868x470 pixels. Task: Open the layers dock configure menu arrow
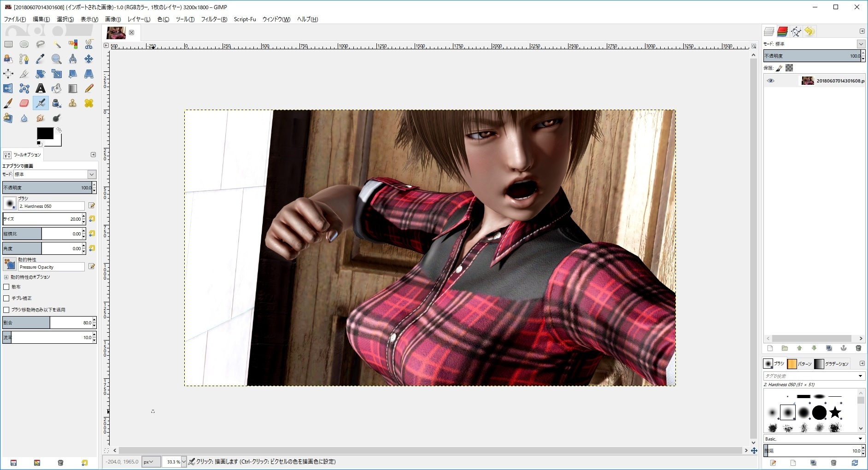click(x=862, y=31)
